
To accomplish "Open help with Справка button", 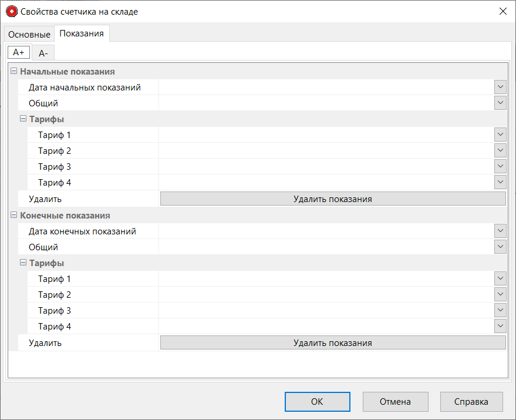I will coord(471,402).
